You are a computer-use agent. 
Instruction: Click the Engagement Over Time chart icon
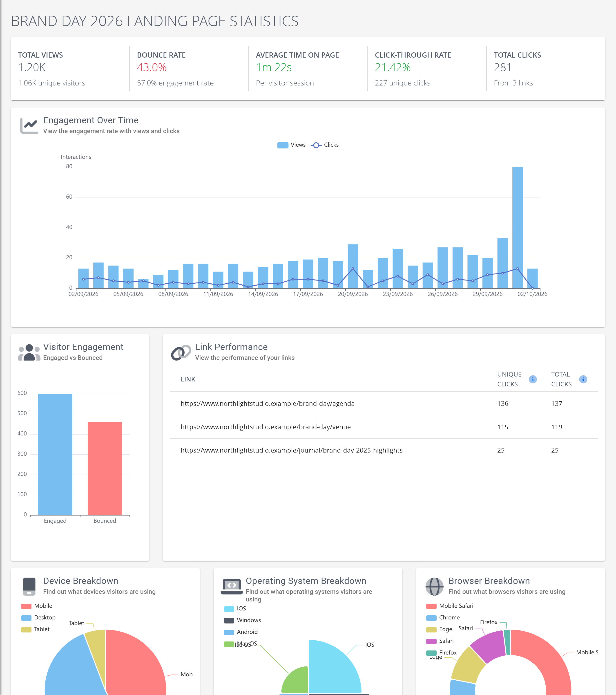29,126
